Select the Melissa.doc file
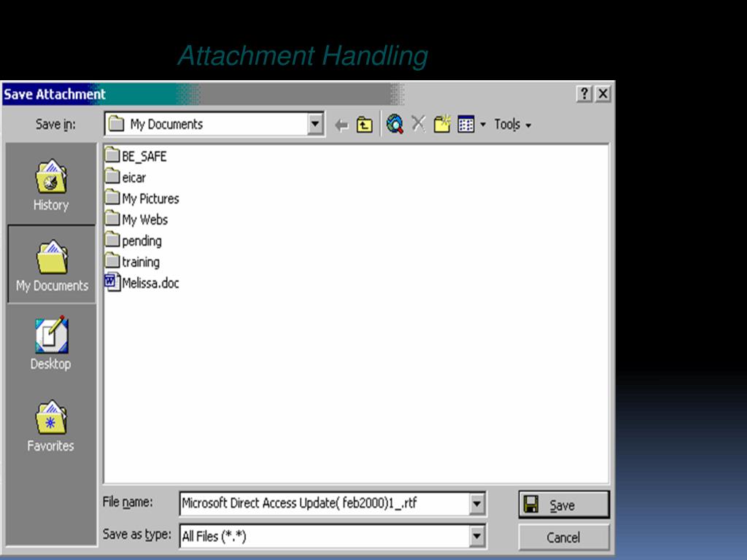 [142, 282]
